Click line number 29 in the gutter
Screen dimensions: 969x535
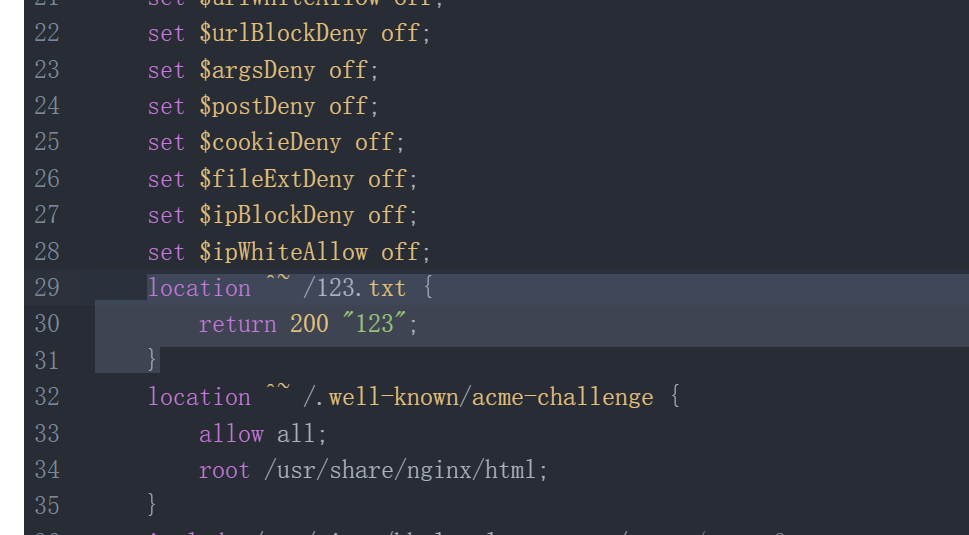tap(47, 288)
